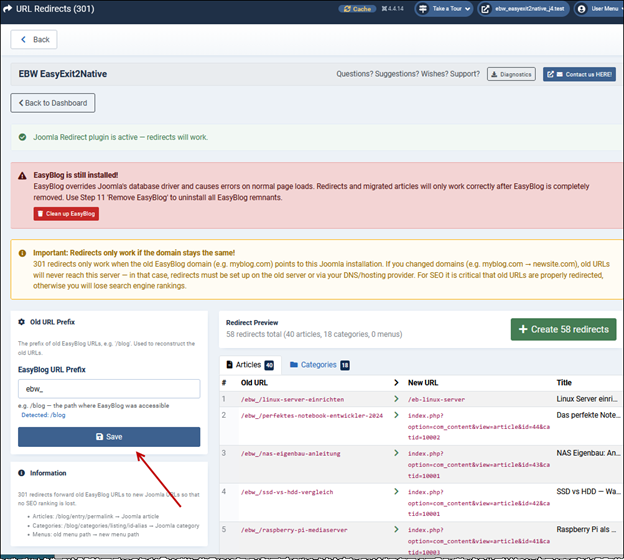Open the User Menu

pos(599,9)
